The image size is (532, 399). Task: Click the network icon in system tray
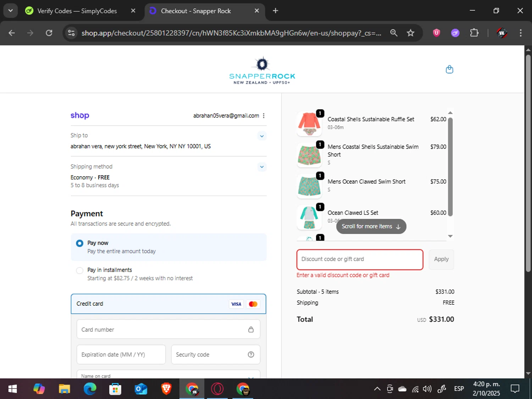point(415,389)
